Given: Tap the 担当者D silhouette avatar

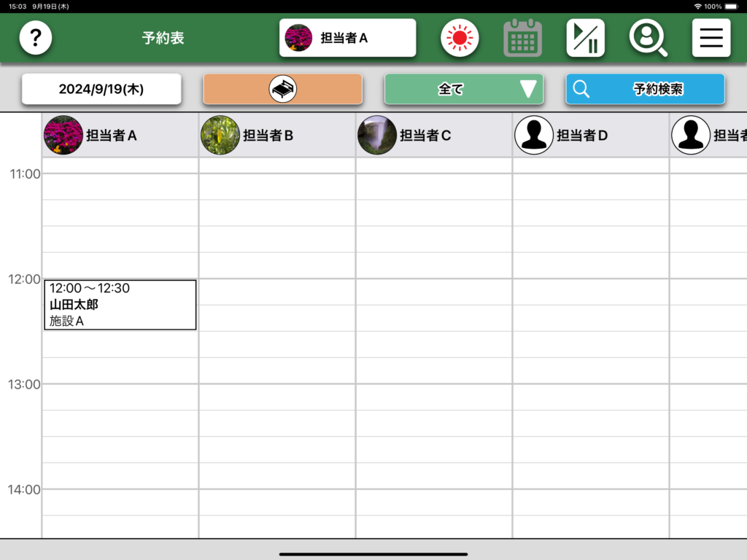Looking at the screenshot, I should click(534, 135).
